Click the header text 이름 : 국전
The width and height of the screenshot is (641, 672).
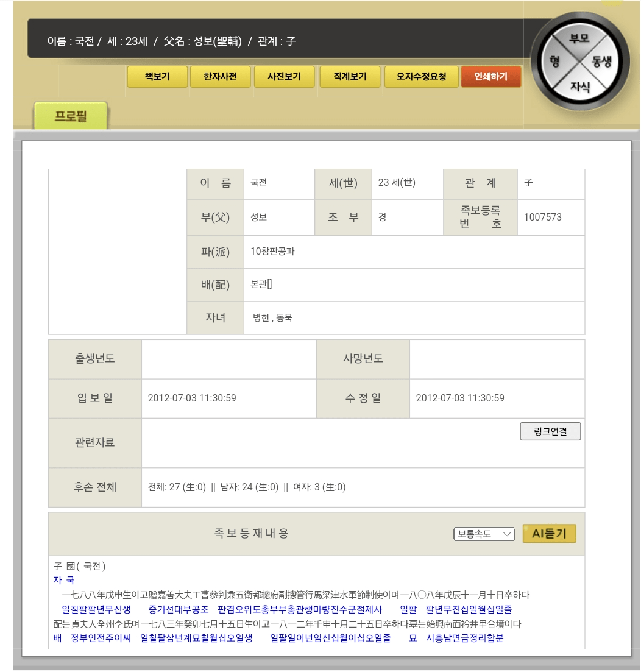click(71, 41)
